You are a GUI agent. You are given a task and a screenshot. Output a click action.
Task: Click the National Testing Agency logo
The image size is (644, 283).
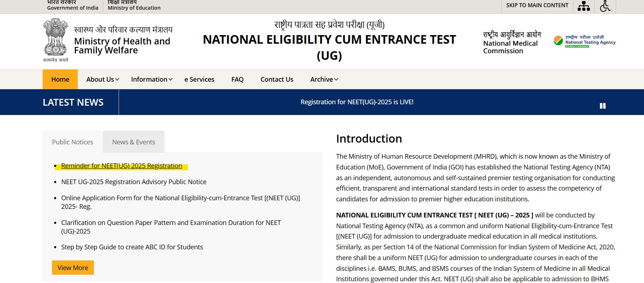584,42
